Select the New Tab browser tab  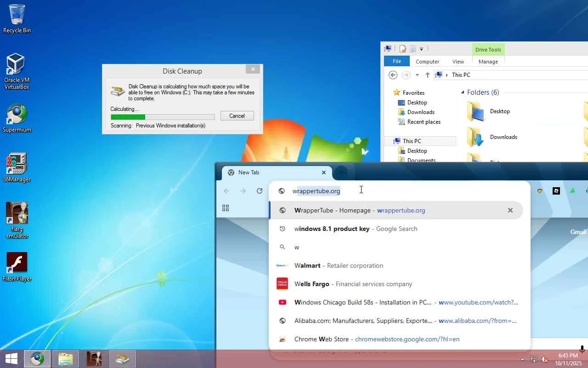(x=277, y=172)
